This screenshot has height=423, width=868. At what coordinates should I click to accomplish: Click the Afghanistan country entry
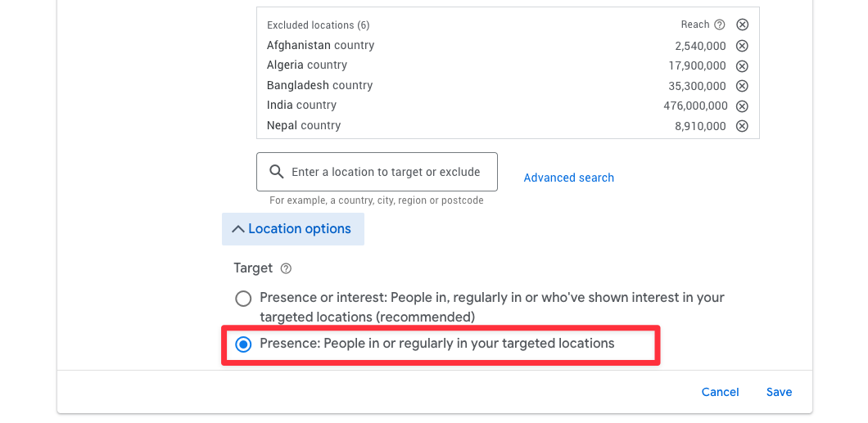(320, 46)
